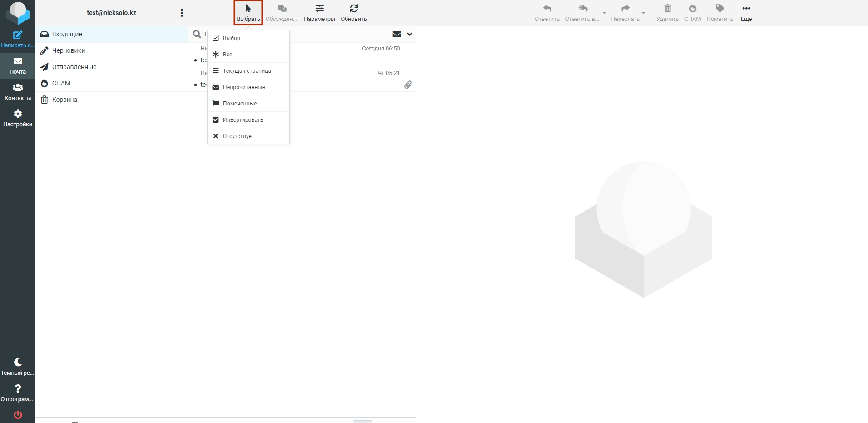Viewport: 868px width, 423px height.
Task: Open account three-dot menu near test@nicksolo.kz
Action: tap(182, 13)
